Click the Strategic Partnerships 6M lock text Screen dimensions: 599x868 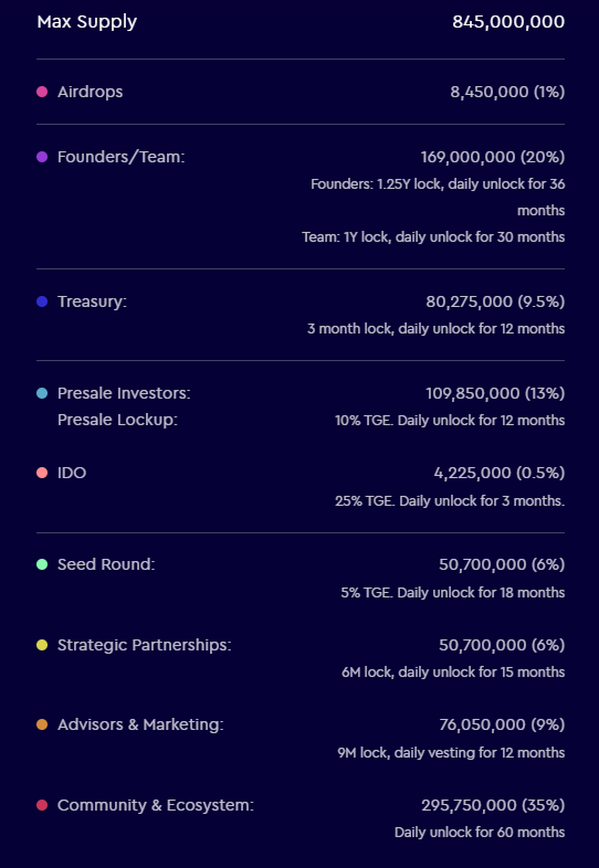[453, 672]
